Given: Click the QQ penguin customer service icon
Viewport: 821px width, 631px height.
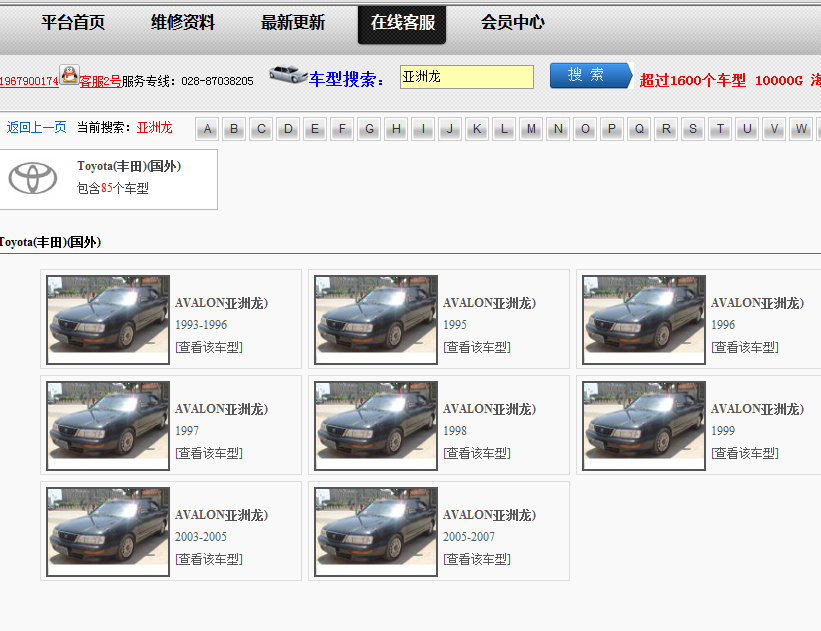Looking at the screenshot, I should click(x=69, y=75).
